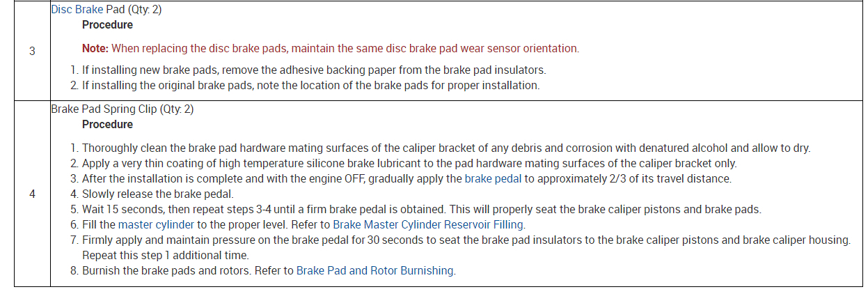Click the brake pedal hyperlink
This screenshot has height=294, width=868.
click(x=493, y=178)
